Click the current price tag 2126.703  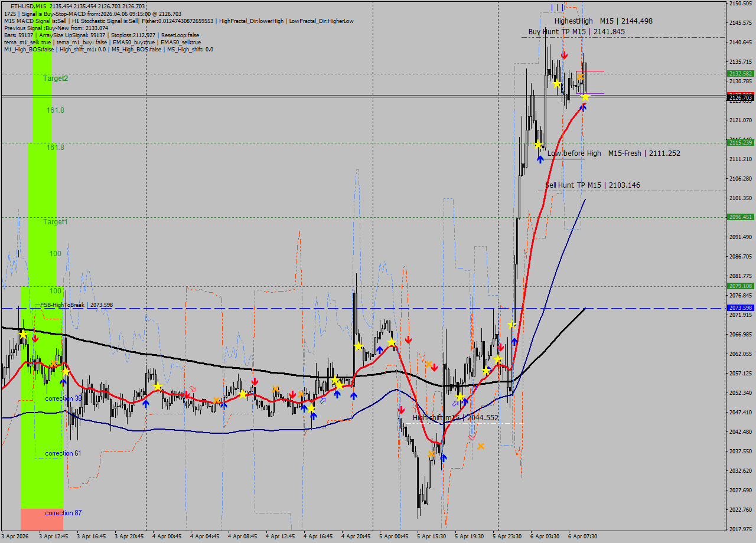pyautogui.click(x=740, y=97)
